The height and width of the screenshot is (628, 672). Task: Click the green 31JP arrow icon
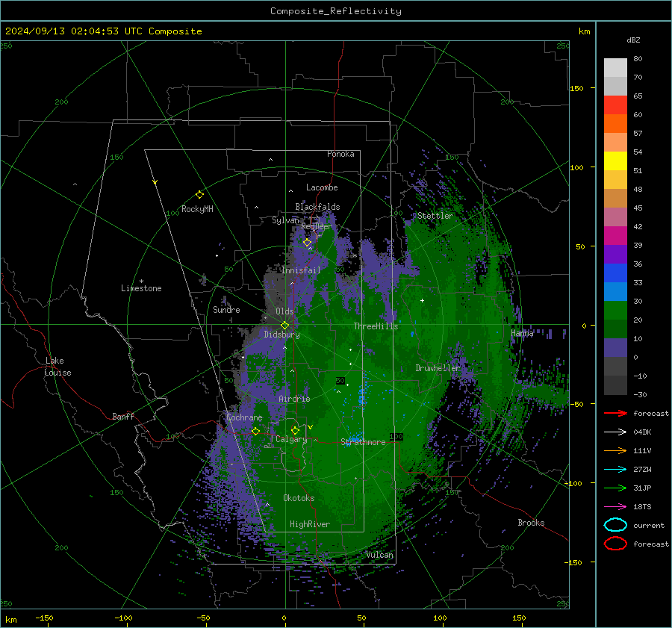tap(615, 488)
